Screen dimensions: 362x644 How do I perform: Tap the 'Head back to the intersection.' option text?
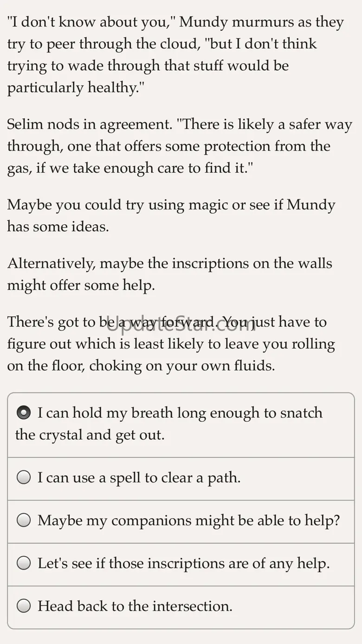click(x=135, y=606)
